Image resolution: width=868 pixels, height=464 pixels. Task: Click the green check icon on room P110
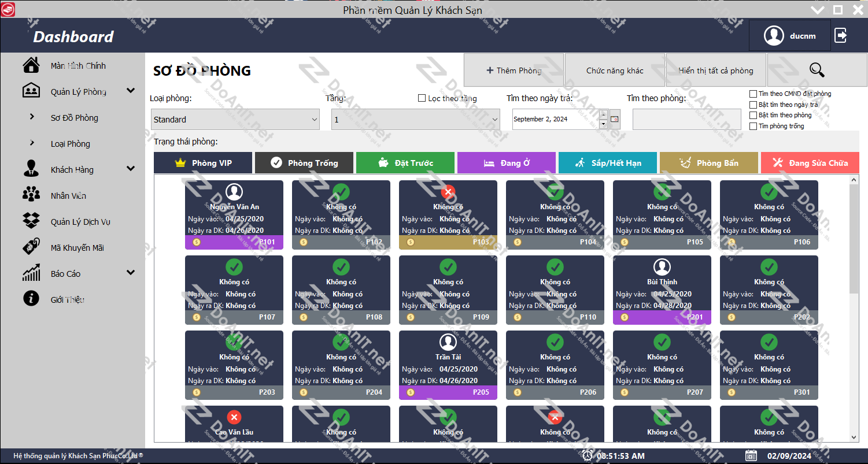(x=555, y=267)
